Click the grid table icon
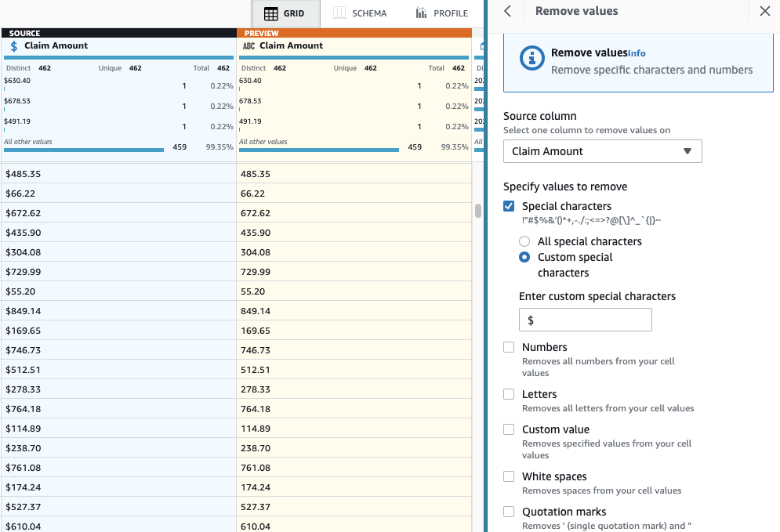The height and width of the screenshot is (532, 780). click(x=271, y=13)
